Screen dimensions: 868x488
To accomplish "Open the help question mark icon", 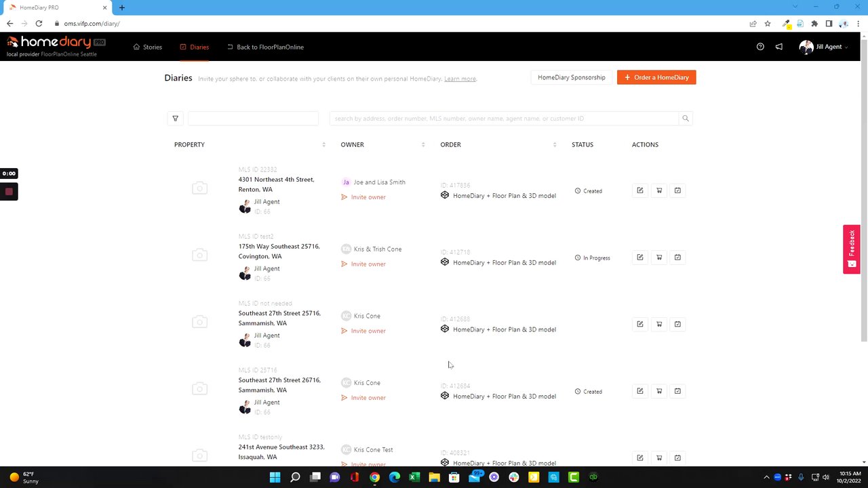I will [760, 47].
